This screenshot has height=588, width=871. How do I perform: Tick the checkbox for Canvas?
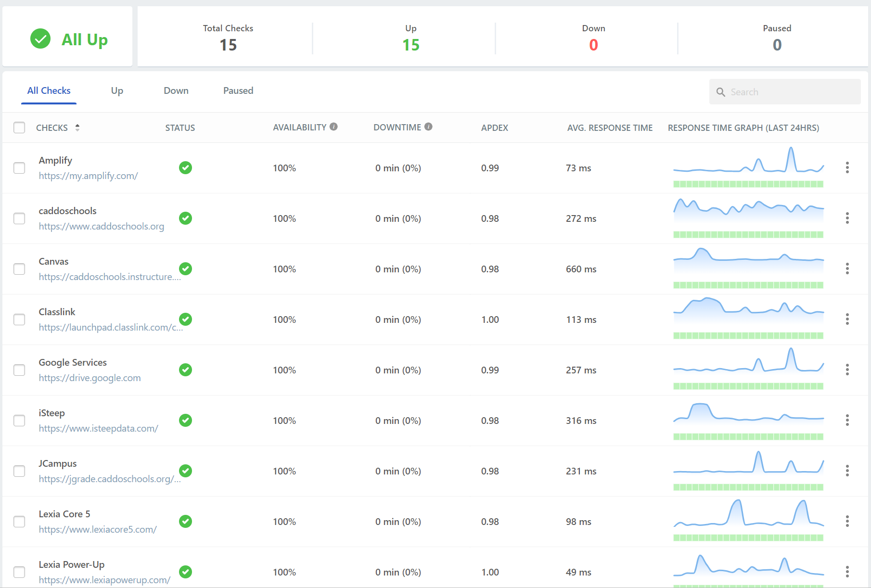19,269
